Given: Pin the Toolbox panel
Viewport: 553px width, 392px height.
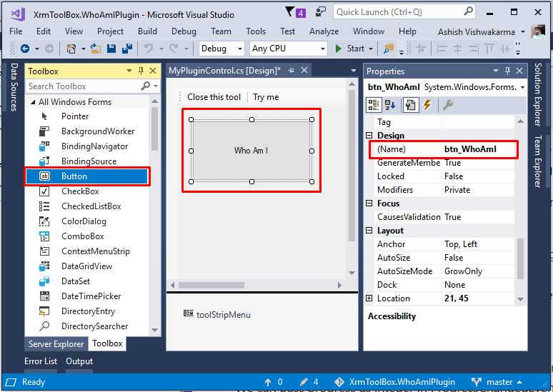Looking at the screenshot, I should (141, 71).
